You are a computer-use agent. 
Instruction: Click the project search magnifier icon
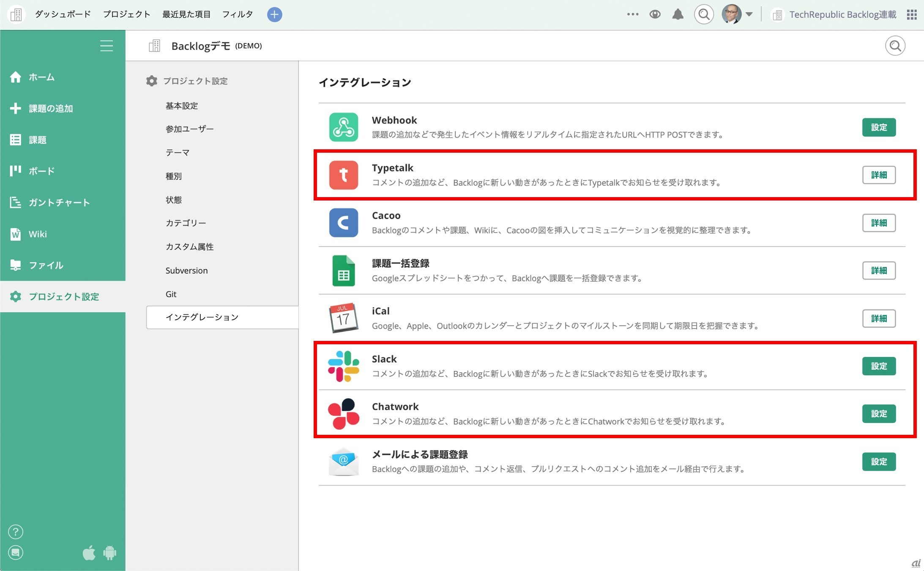tap(895, 46)
